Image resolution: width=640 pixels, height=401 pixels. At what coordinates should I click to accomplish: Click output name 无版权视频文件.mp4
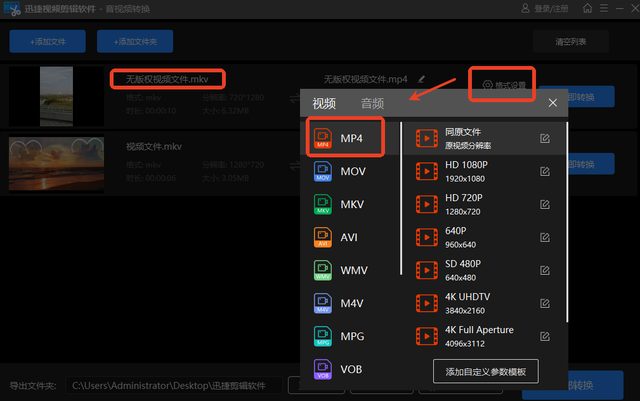[365, 79]
